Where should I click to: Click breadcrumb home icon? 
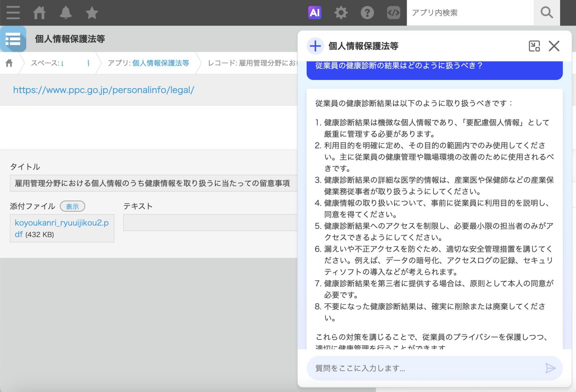click(x=9, y=63)
